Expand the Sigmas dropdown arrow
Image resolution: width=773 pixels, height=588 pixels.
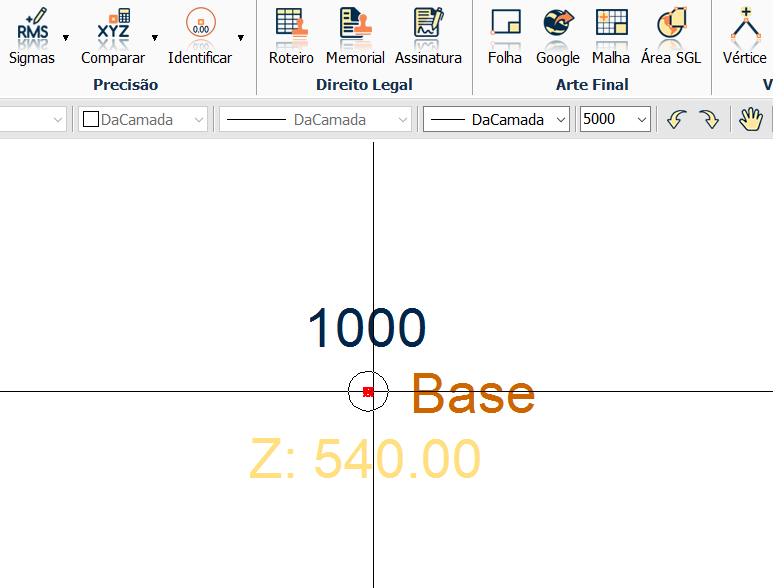(66, 38)
